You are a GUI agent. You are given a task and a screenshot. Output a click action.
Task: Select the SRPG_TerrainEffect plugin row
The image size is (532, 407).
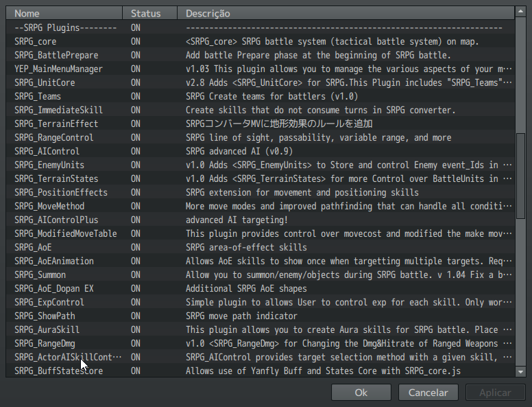(x=261, y=124)
